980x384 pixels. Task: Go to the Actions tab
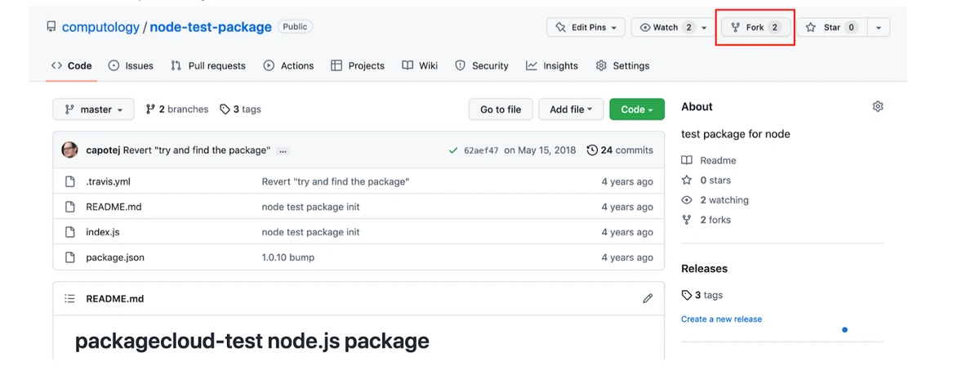tap(288, 65)
